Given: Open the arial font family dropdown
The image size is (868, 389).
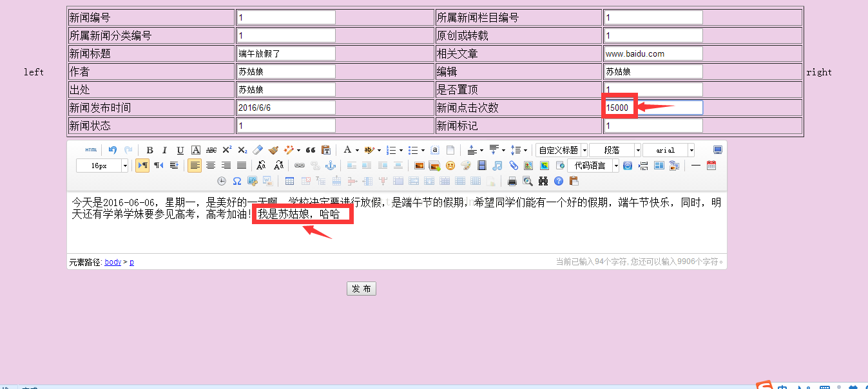Looking at the screenshot, I should point(691,150).
